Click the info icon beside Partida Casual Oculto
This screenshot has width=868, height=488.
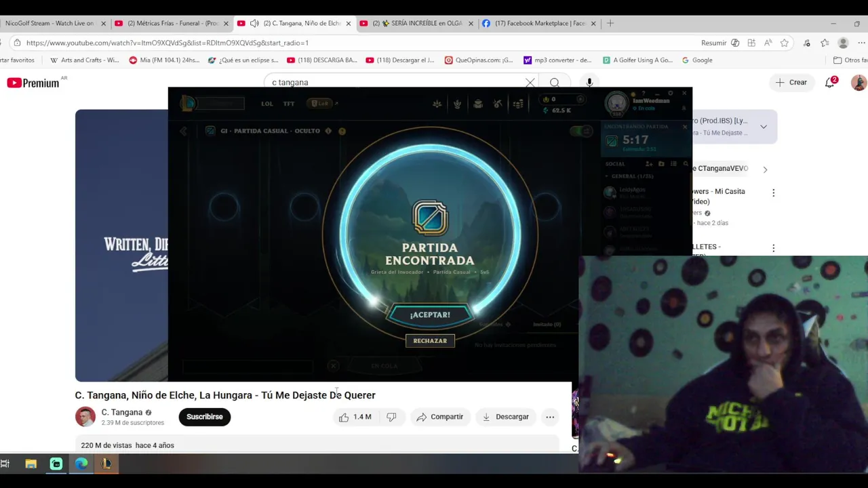pyautogui.click(x=328, y=131)
